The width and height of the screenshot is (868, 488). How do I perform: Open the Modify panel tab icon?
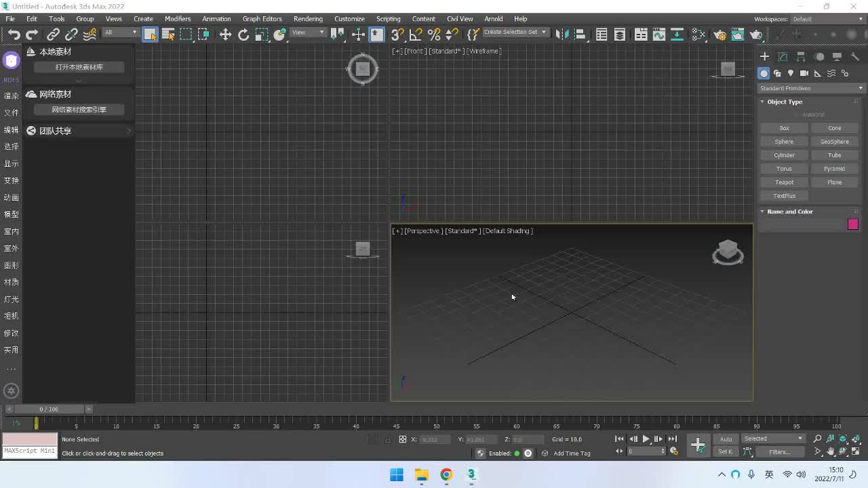coord(783,57)
